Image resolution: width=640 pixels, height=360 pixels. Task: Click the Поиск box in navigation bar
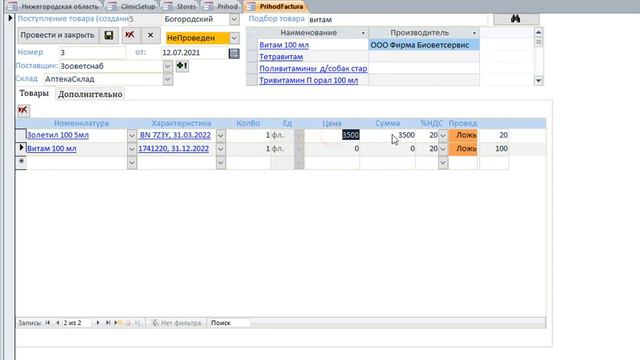coord(229,323)
